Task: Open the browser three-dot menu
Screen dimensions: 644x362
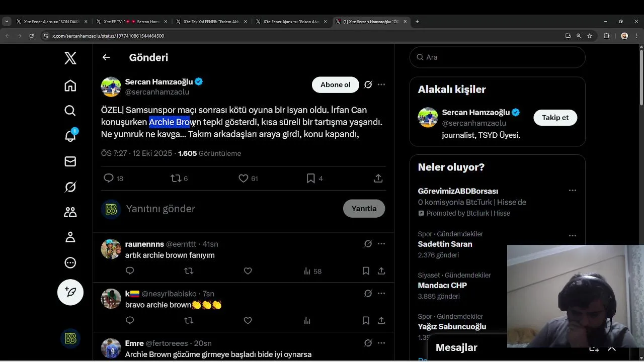Action: tap(637, 36)
